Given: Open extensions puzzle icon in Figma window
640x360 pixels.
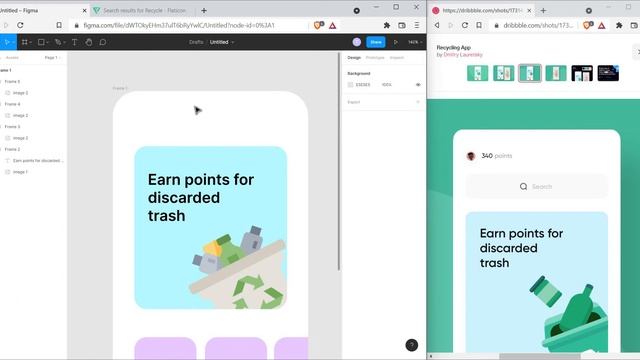Looking at the screenshot, I should tap(387, 25).
